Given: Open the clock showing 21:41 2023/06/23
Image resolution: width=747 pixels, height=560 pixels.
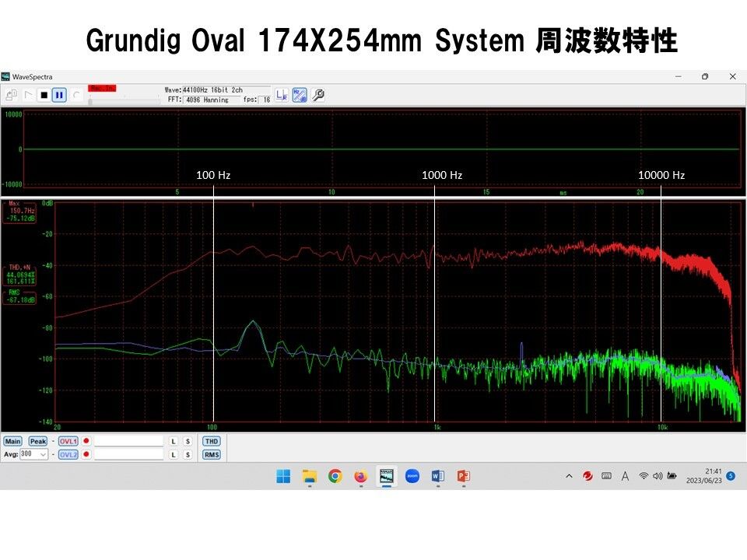Looking at the screenshot, I should (x=704, y=476).
